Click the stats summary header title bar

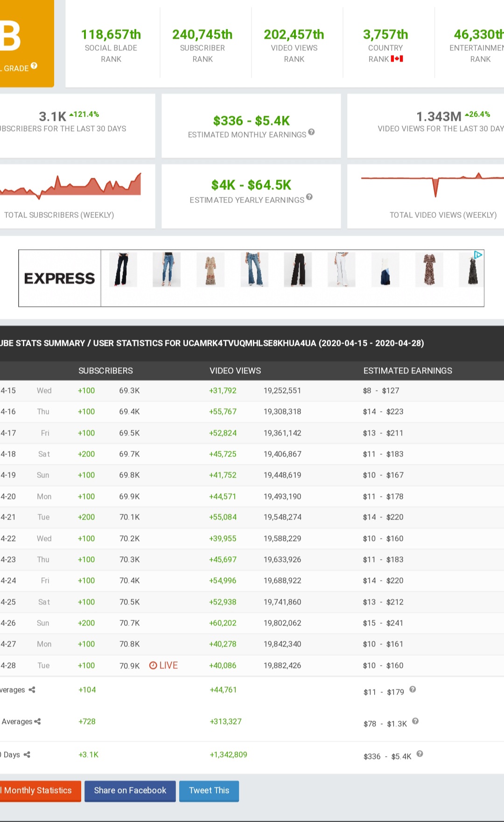click(x=252, y=344)
